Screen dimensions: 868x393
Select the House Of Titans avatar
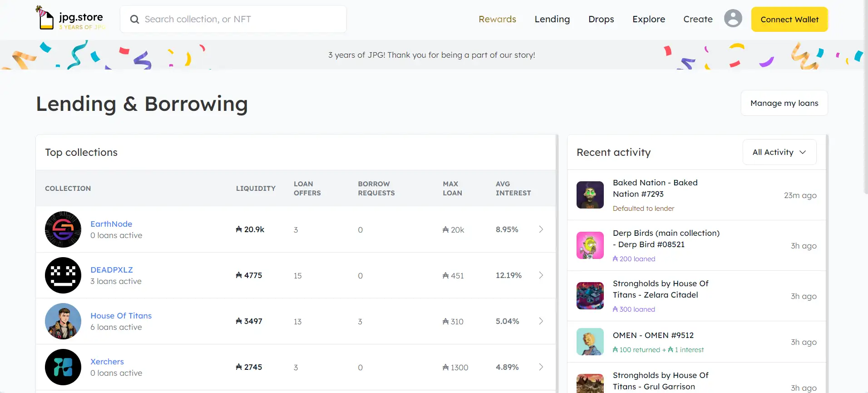pyautogui.click(x=63, y=321)
